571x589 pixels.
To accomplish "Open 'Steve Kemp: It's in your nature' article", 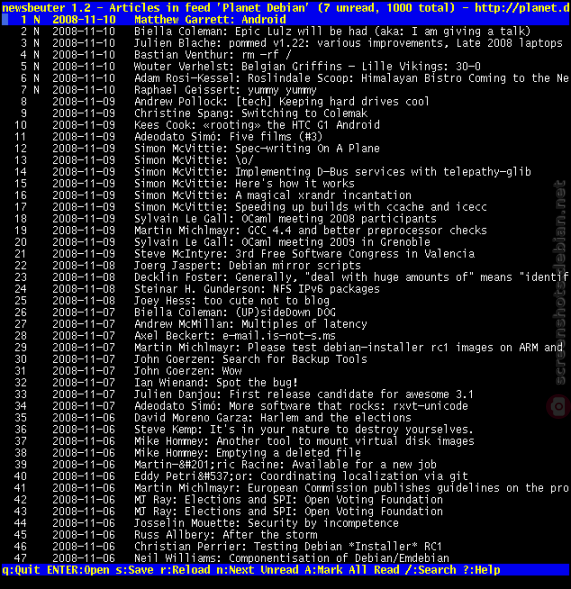I will click(x=286, y=429).
